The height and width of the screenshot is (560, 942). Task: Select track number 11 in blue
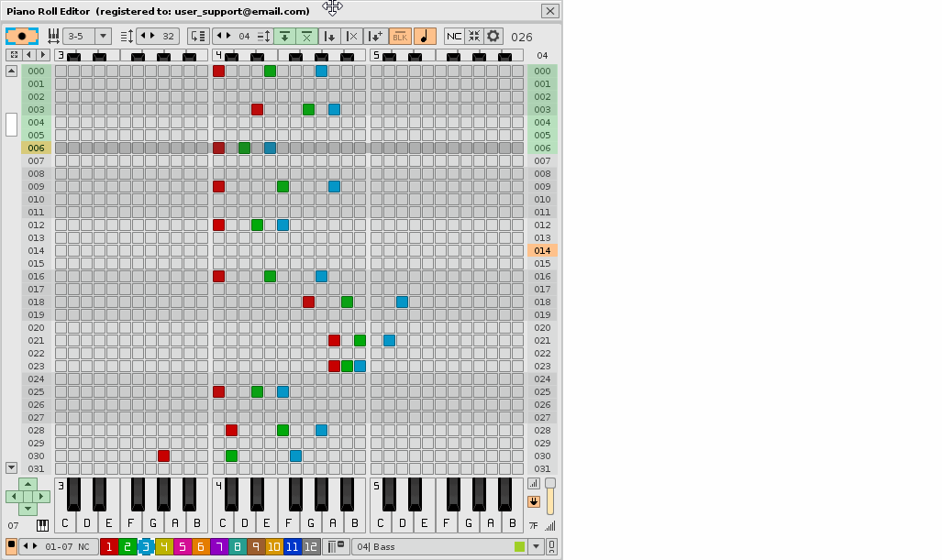pyautogui.click(x=292, y=546)
